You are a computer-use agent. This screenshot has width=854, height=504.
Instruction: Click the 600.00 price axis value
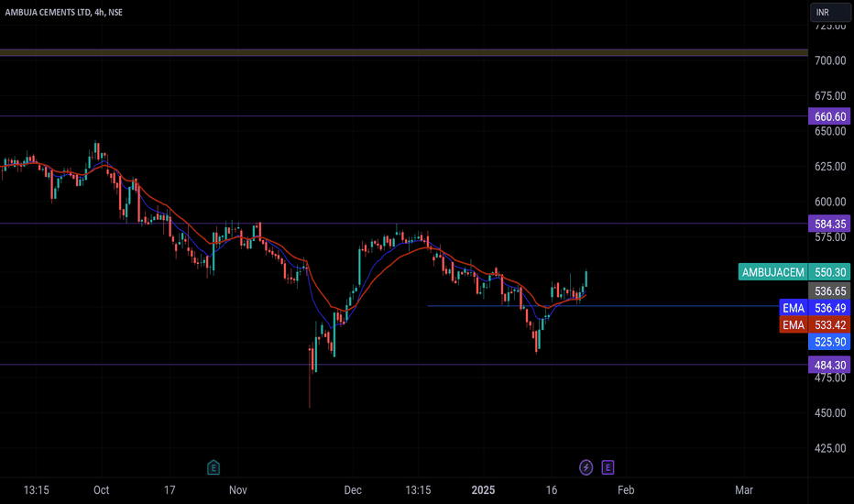[x=830, y=202]
